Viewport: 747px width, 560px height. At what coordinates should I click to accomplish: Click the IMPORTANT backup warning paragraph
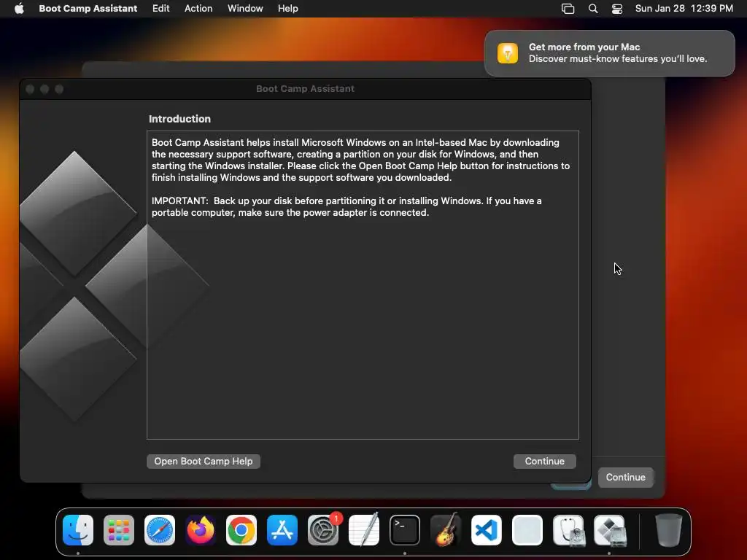click(347, 206)
